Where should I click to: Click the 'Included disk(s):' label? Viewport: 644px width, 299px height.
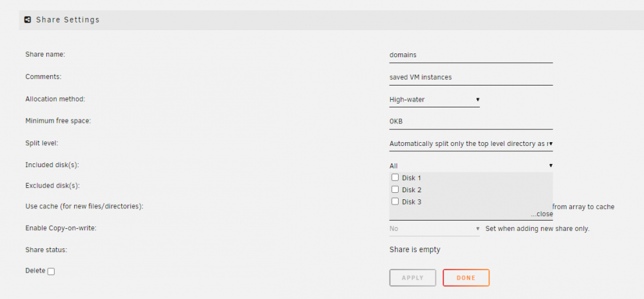[x=52, y=165]
